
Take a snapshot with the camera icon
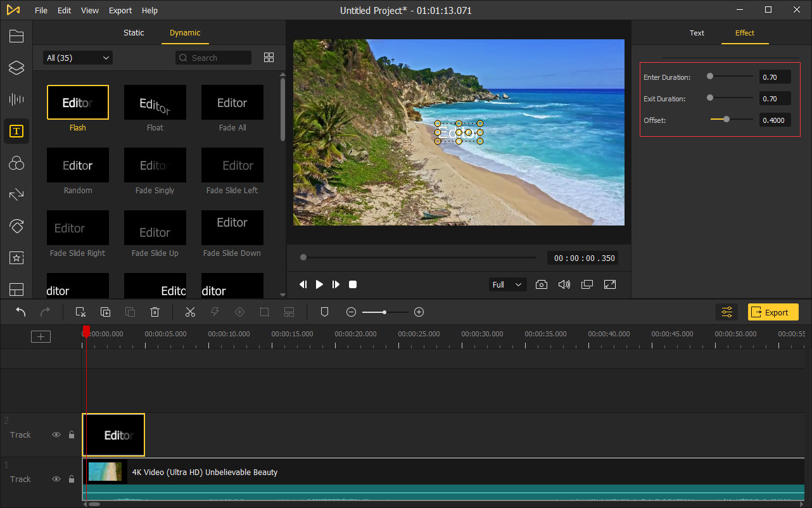pyautogui.click(x=542, y=284)
